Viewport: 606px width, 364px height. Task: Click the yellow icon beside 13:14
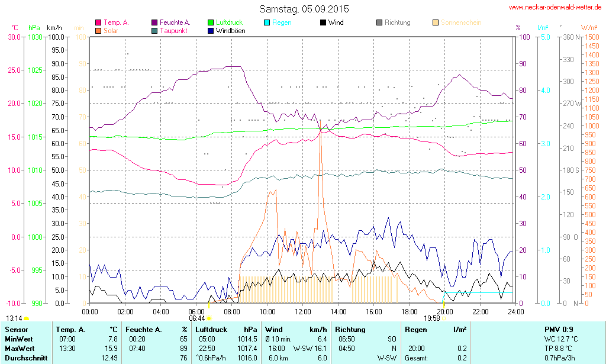pyautogui.click(x=26, y=318)
